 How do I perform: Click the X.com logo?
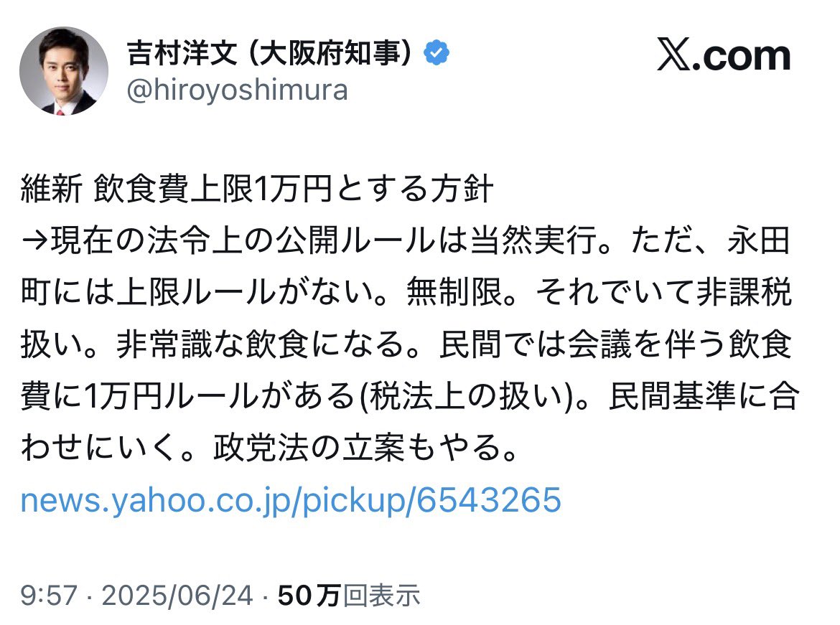(723, 57)
